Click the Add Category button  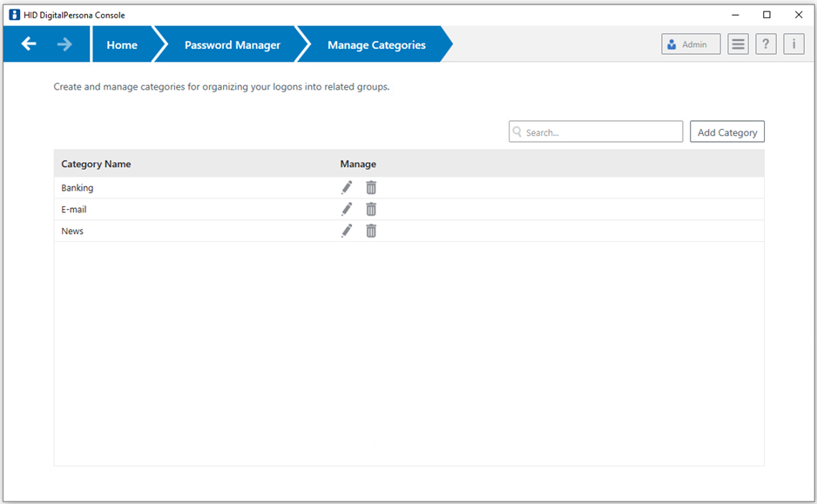click(727, 131)
